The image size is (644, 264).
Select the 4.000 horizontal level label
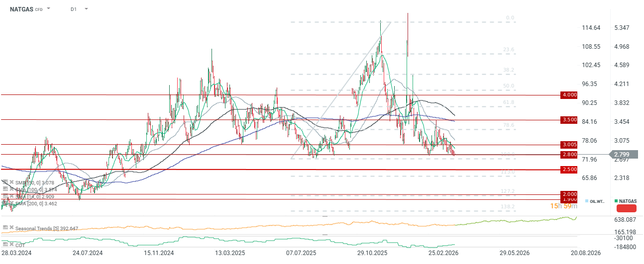pos(568,95)
